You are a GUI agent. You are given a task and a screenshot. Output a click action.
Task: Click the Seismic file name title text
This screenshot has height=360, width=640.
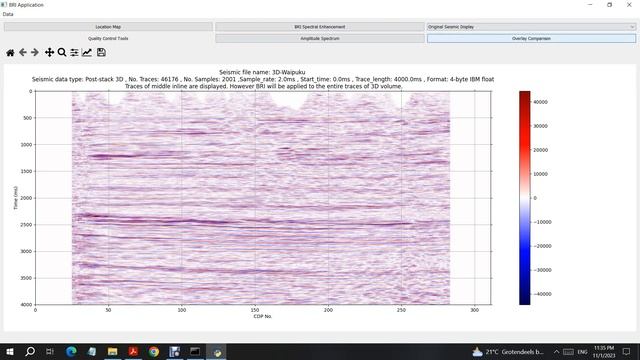click(262, 72)
